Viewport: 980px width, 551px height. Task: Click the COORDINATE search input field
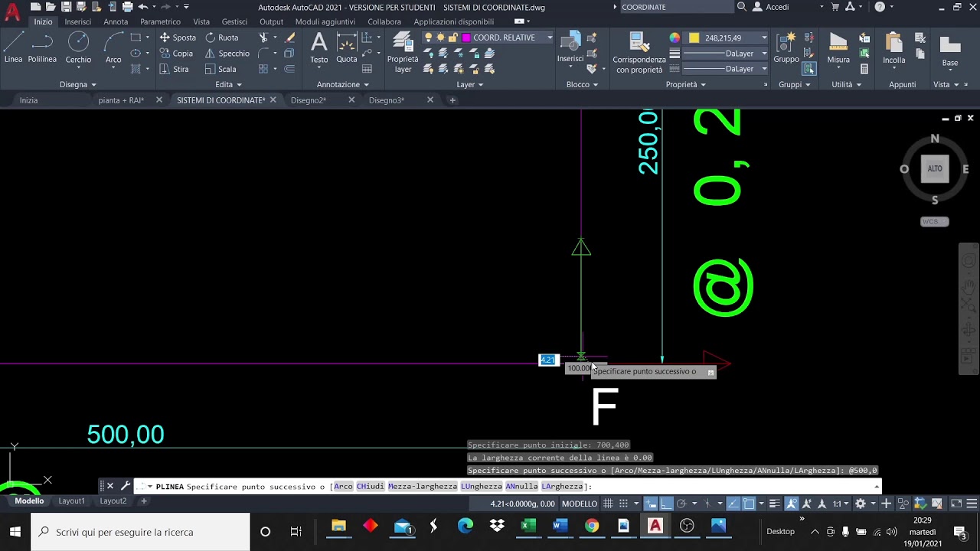pos(676,7)
